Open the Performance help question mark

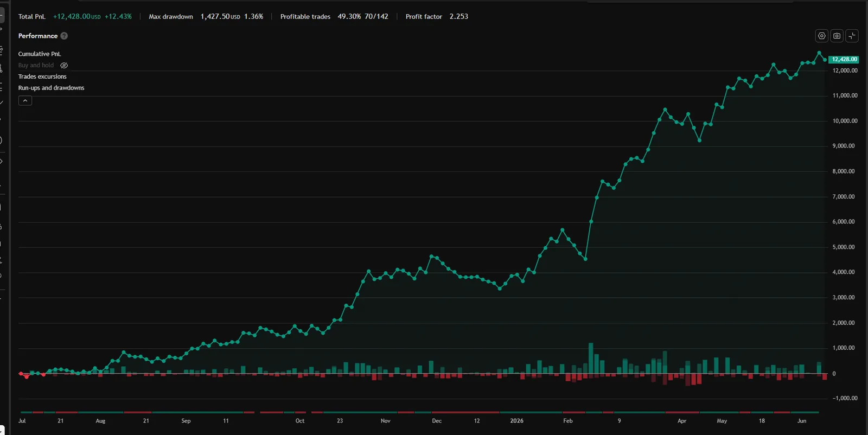point(64,36)
